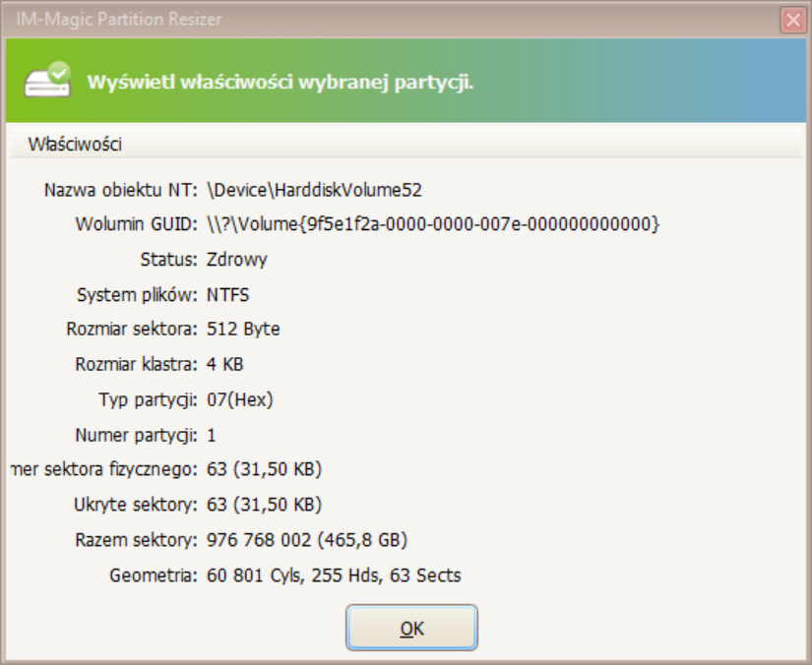Confirm the dialog with the OK button
The width and height of the screenshot is (812, 665).
[x=411, y=628]
